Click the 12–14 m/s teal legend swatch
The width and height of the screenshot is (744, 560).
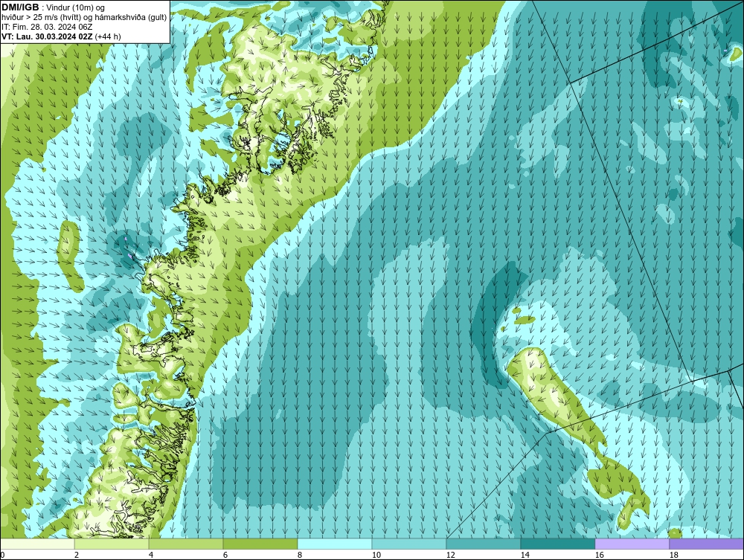click(x=484, y=544)
